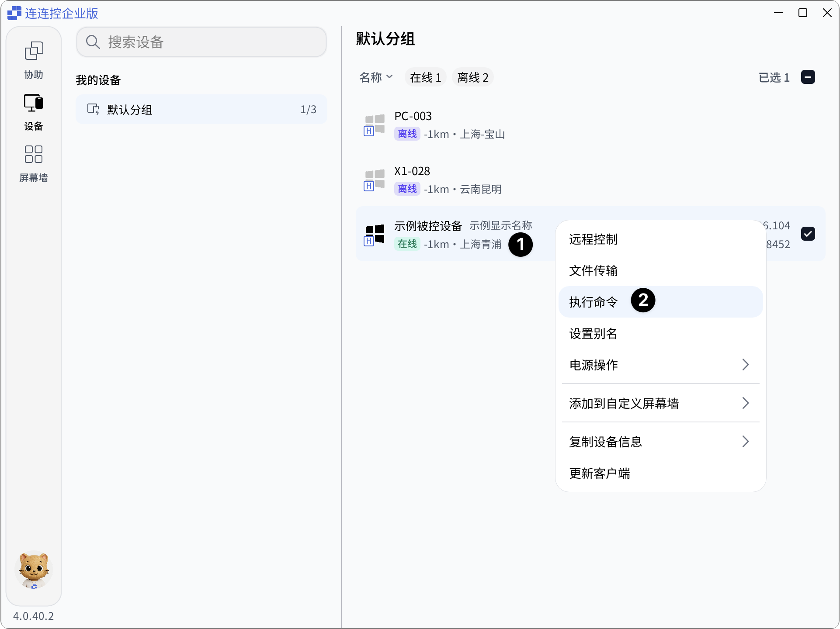Open the 协助 sidebar icon
This screenshot has width=840, height=629.
[x=34, y=52]
